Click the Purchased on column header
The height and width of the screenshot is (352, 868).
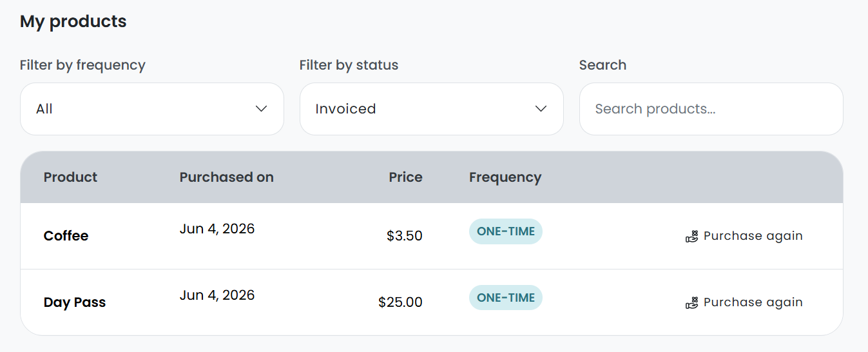pyautogui.click(x=227, y=177)
